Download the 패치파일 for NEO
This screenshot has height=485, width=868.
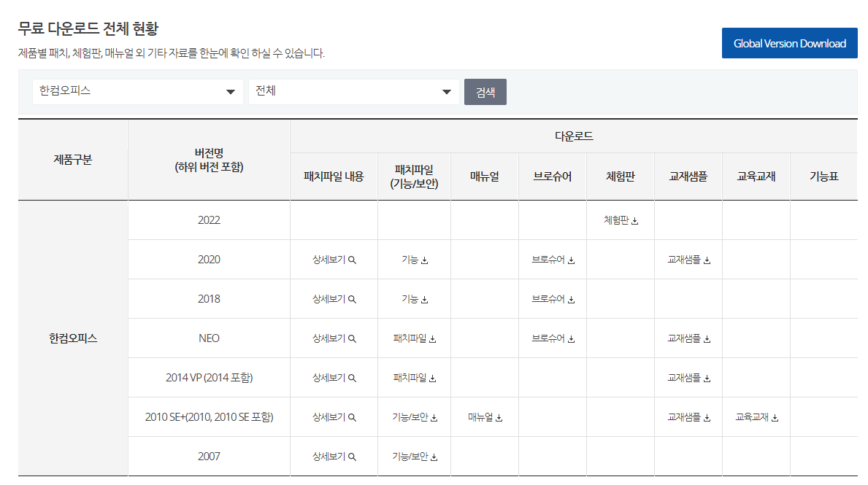(414, 338)
